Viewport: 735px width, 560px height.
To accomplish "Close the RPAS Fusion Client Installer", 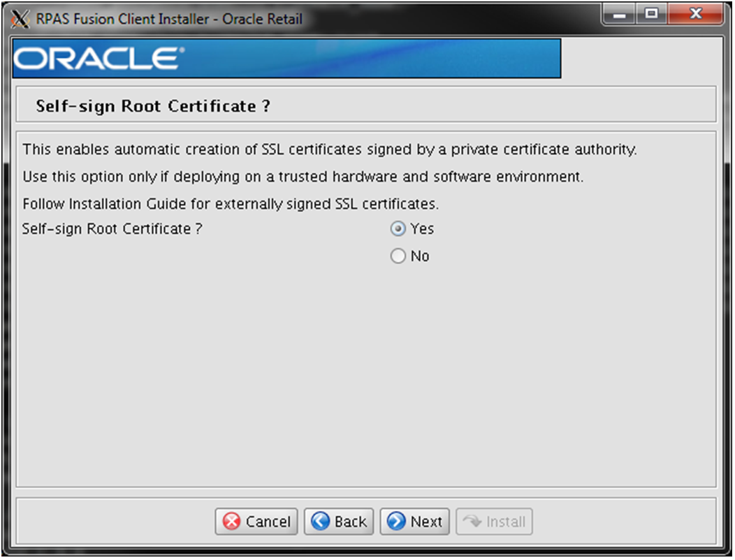I will pyautogui.click(x=696, y=14).
